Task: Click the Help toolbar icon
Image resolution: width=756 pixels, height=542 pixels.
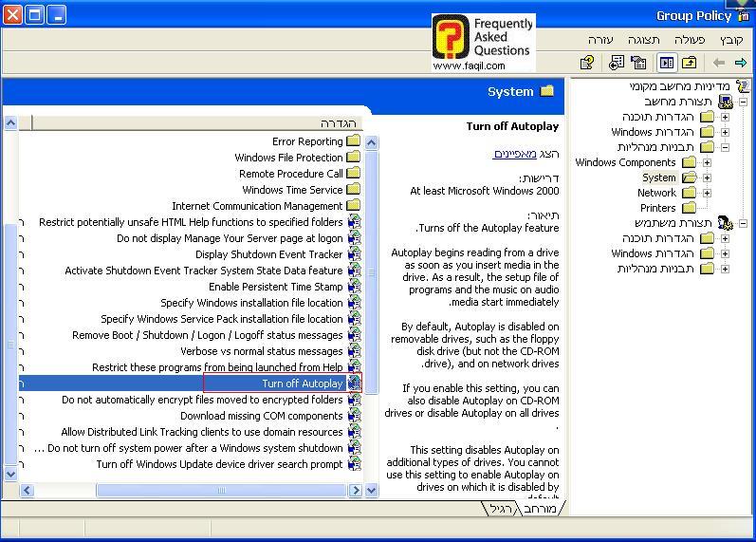Action: [x=587, y=63]
